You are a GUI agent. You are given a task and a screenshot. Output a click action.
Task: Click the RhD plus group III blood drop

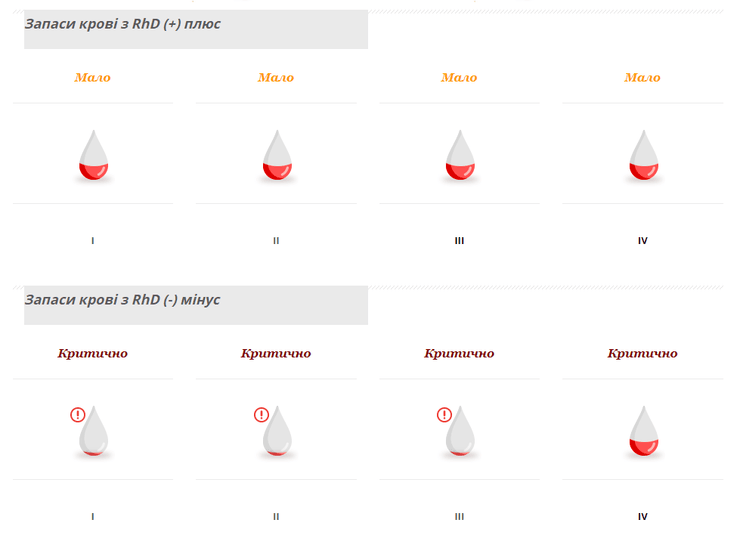460,156
